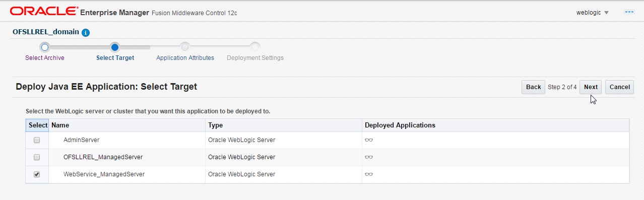Go to the Deployment Settings step
This screenshot has width=644, height=200.
click(x=255, y=58)
